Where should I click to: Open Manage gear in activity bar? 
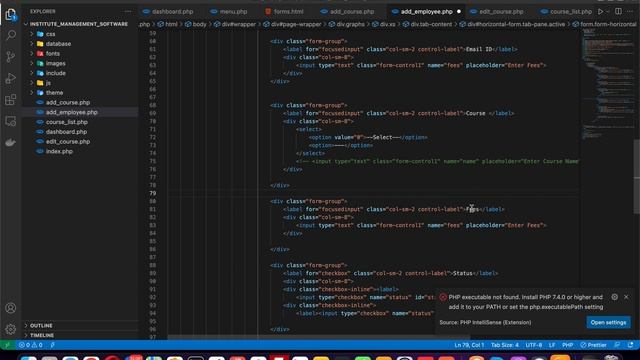(11, 329)
